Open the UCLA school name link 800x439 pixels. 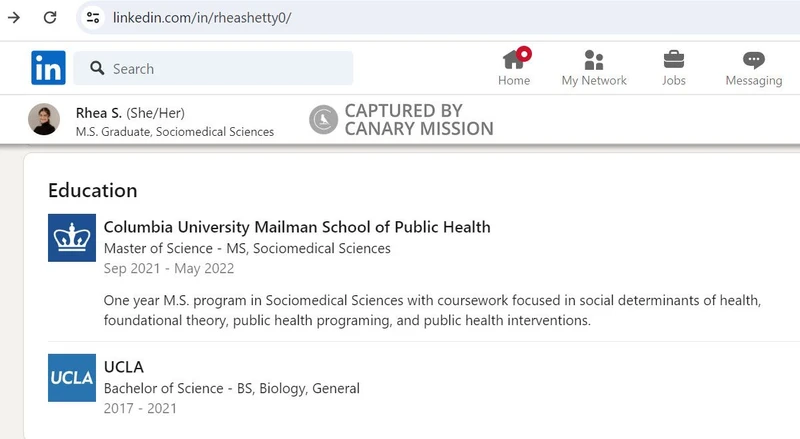point(124,367)
